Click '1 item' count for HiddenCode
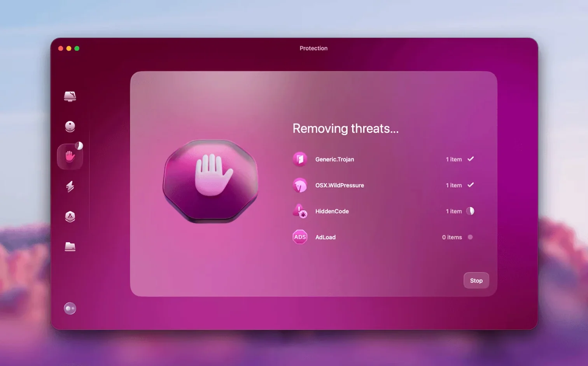This screenshot has width=588, height=366. 454,211
